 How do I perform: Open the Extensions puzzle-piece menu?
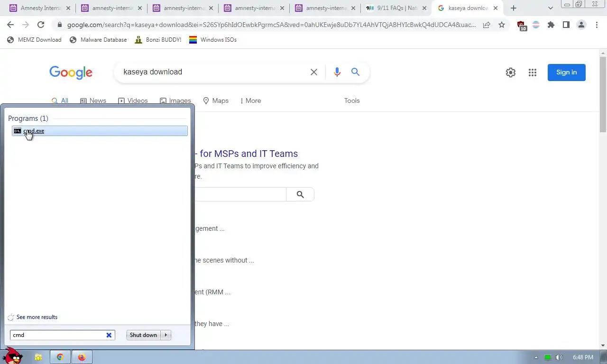(551, 25)
